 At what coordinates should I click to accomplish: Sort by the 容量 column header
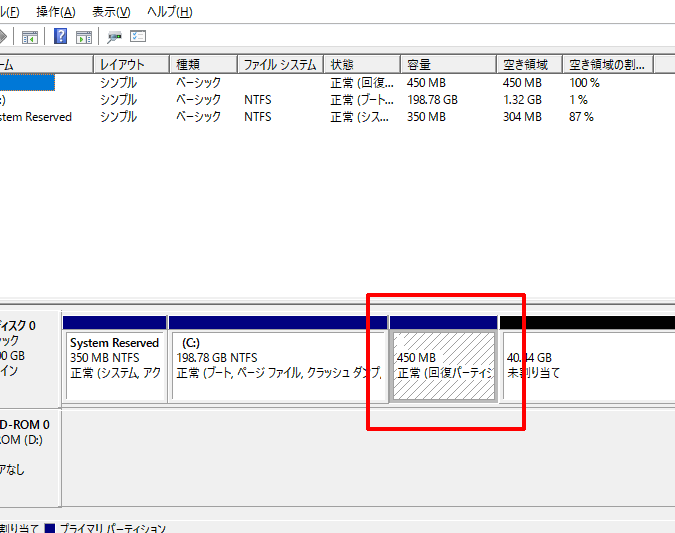click(449, 65)
